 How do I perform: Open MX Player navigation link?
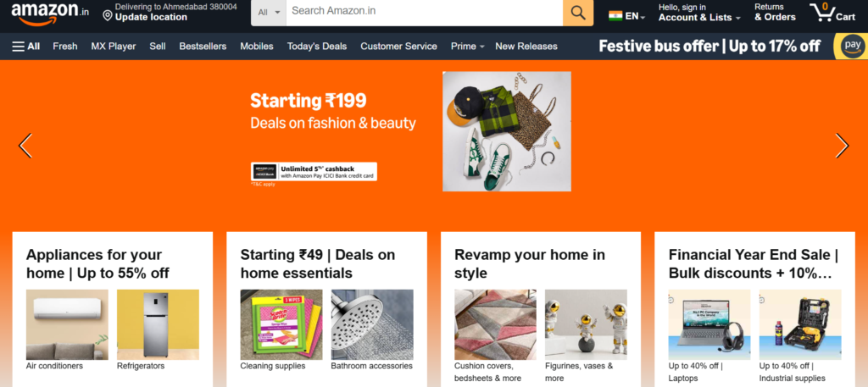(114, 47)
